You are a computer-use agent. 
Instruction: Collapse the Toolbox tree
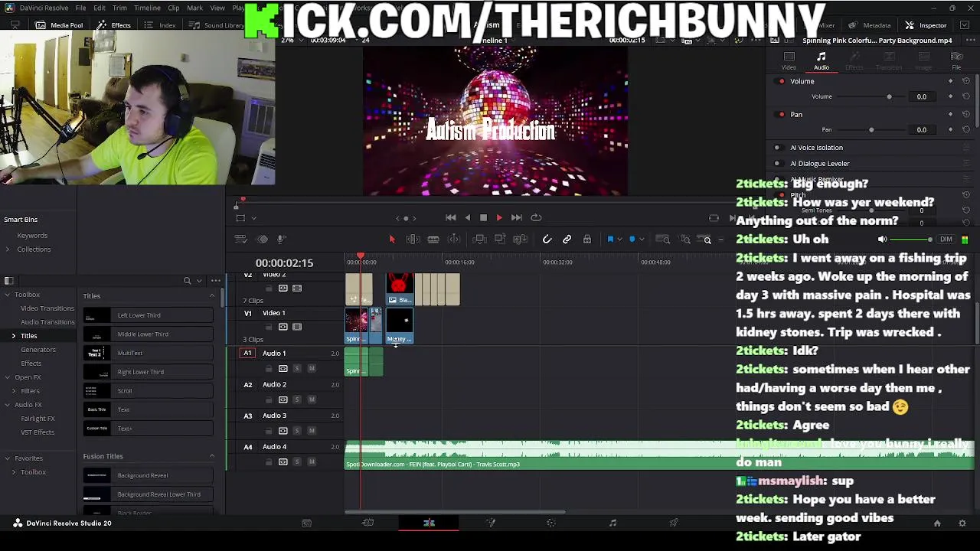tap(8, 295)
